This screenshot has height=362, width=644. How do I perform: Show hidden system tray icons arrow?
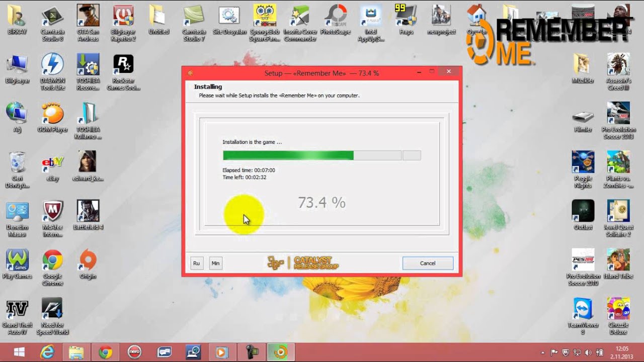tap(542, 352)
